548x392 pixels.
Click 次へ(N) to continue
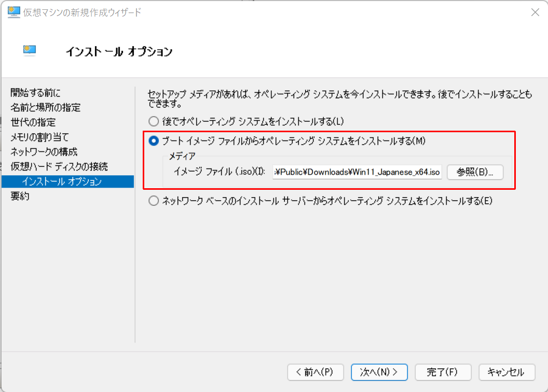(379, 372)
